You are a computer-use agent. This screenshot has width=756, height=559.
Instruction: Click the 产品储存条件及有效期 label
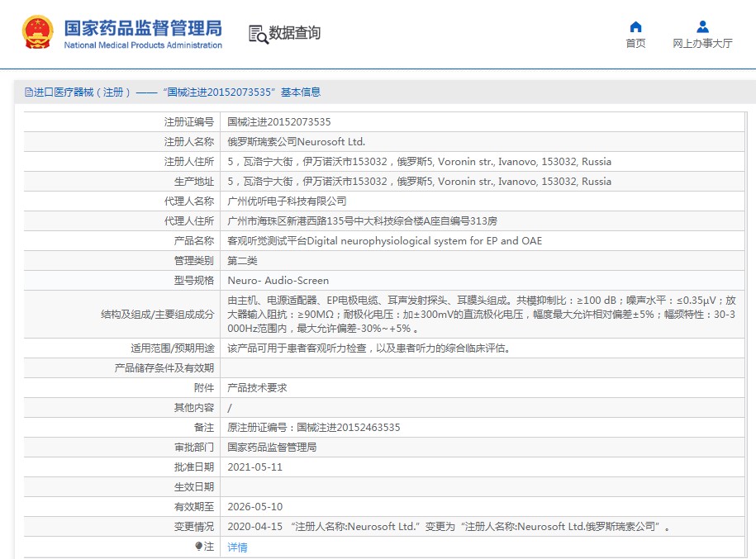coord(164,368)
